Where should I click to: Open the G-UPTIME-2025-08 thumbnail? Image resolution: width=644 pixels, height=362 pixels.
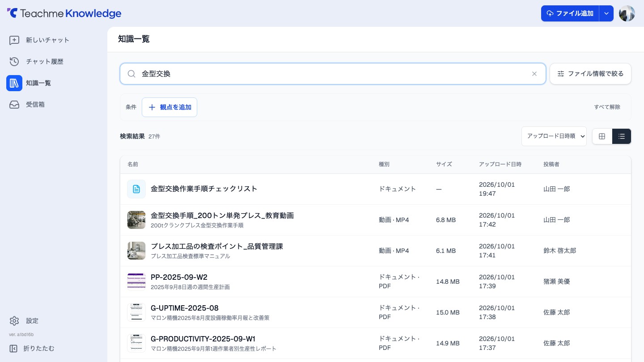coord(136,312)
